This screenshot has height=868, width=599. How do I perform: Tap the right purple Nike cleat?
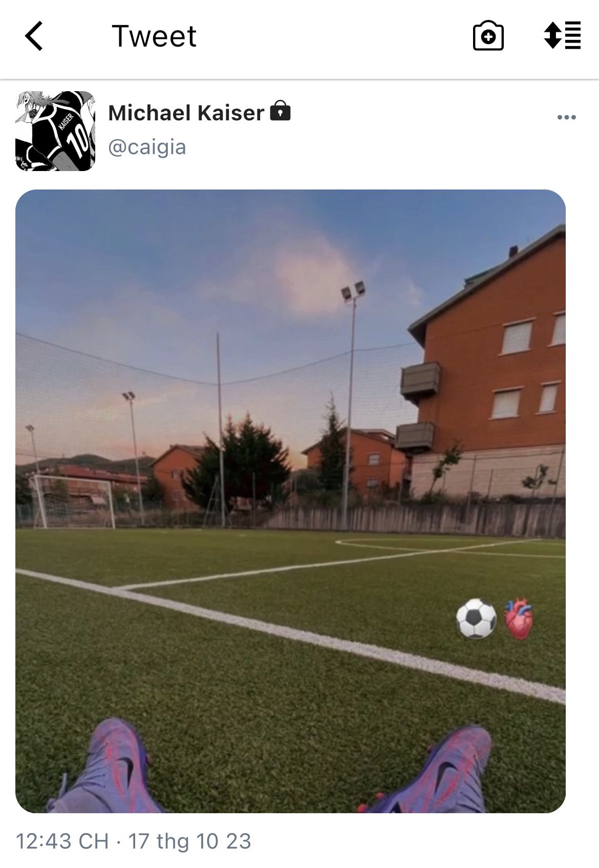pyautogui.click(x=433, y=769)
